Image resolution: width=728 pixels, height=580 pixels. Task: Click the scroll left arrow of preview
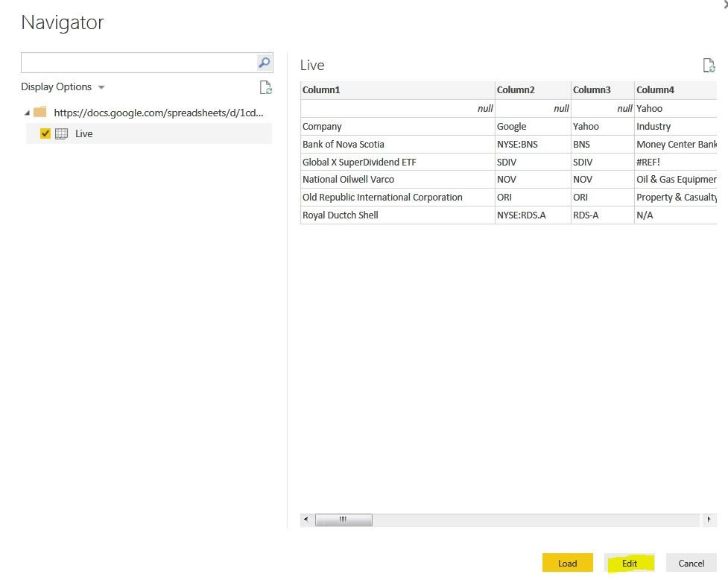306,520
